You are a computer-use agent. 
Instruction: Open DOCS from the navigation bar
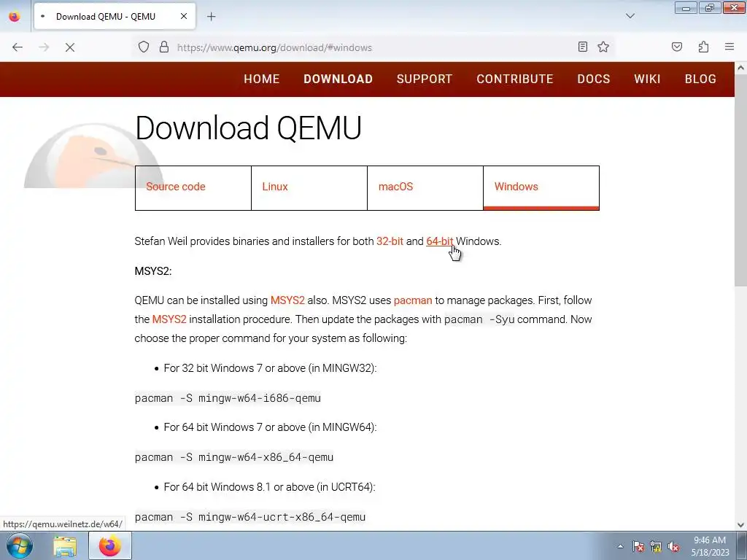pyautogui.click(x=594, y=79)
